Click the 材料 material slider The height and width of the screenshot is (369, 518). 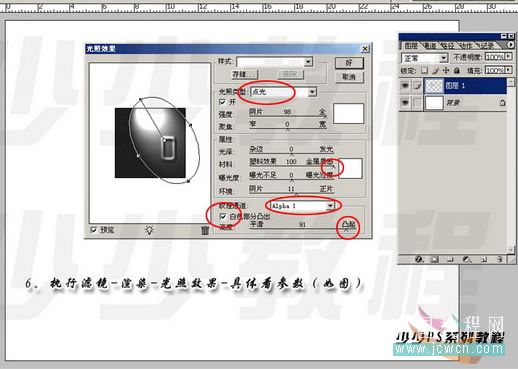[292, 167]
